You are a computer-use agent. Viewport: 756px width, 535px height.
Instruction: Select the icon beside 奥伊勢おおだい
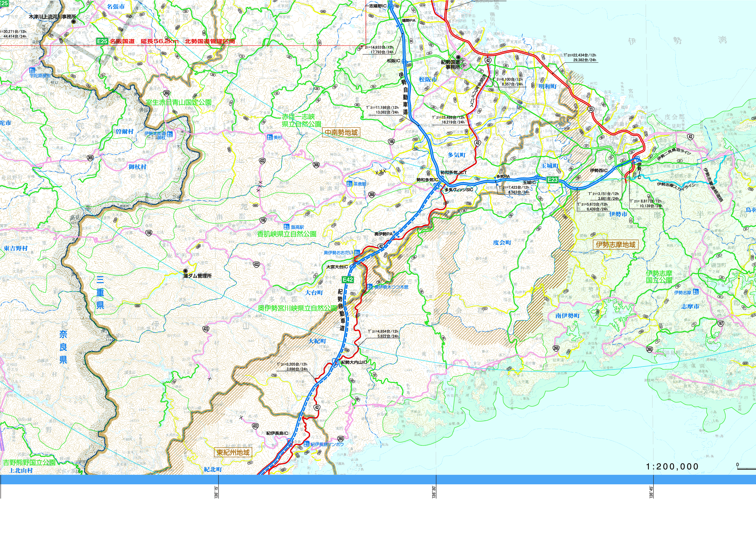357,253
